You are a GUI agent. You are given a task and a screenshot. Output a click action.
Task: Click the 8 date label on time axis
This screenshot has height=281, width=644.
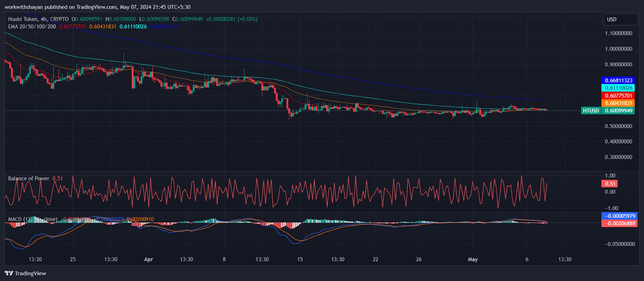pyautogui.click(x=224, y=259)
